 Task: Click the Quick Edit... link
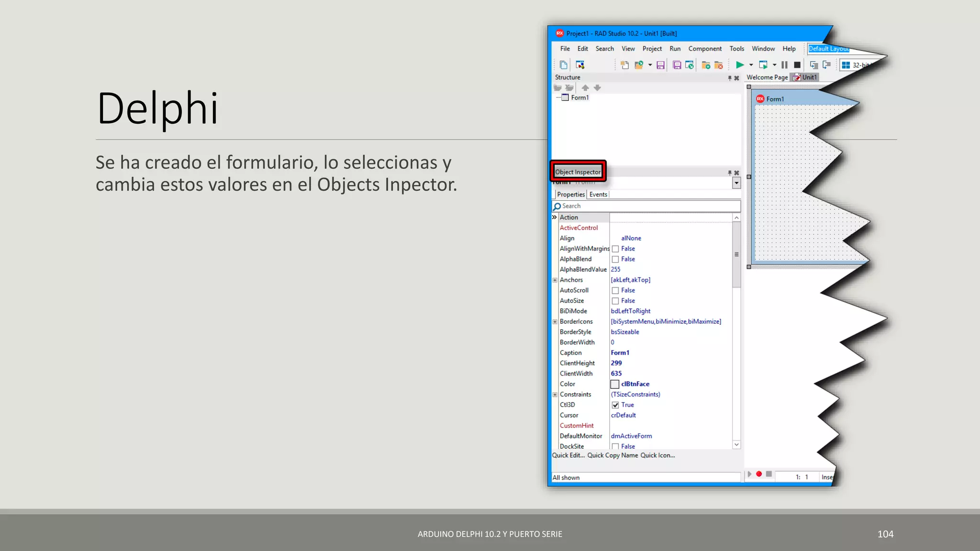568,455
